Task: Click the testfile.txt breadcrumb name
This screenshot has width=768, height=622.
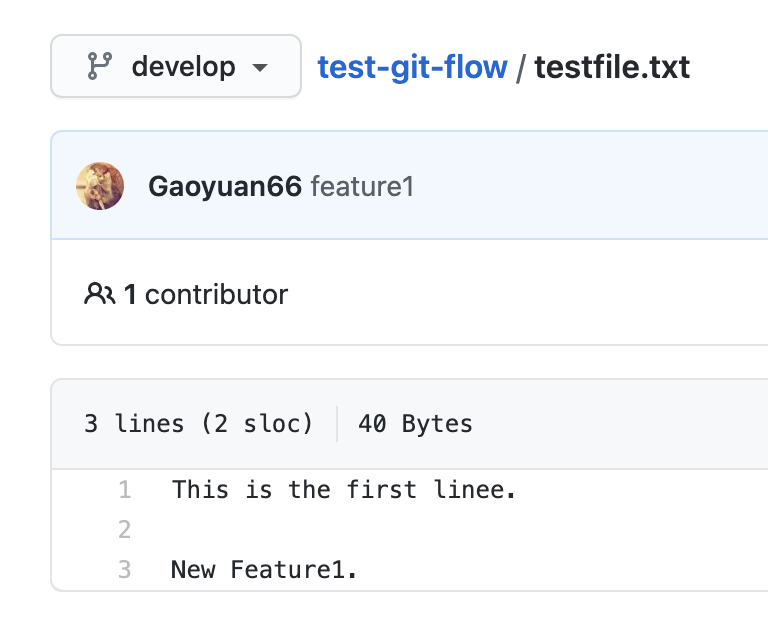Action: [x=612, y=67]
